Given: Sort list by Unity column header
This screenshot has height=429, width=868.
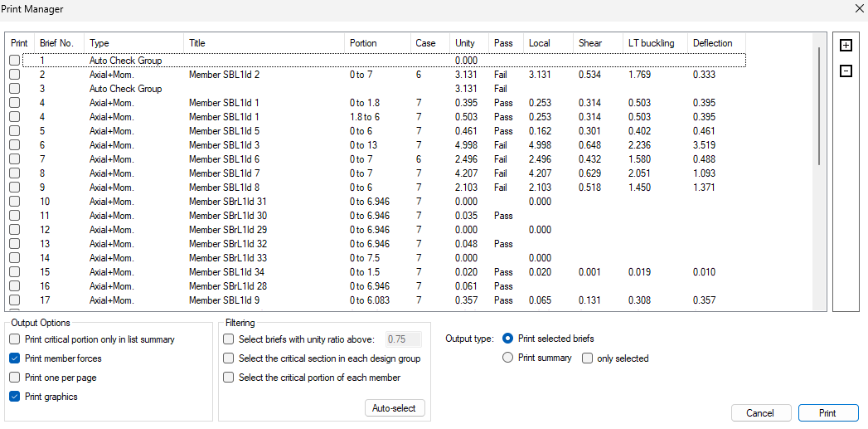Looking at the screenshot, I should 464,43.
